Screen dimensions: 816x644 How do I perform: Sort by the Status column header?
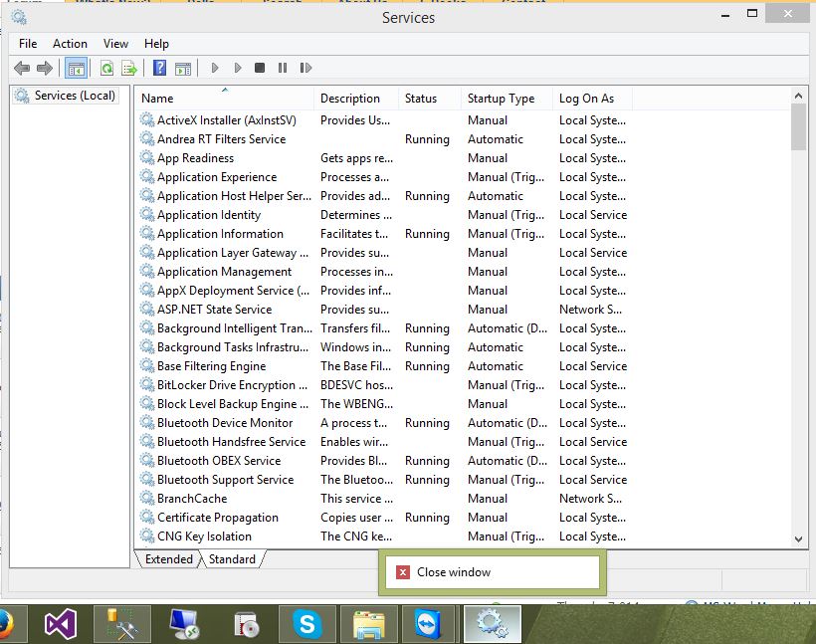click(430, 99)
